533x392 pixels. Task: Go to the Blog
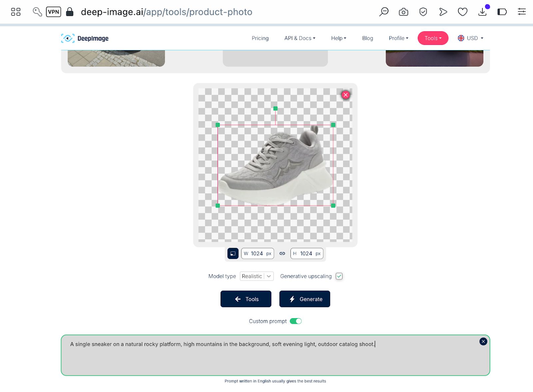tap(367, 38)
